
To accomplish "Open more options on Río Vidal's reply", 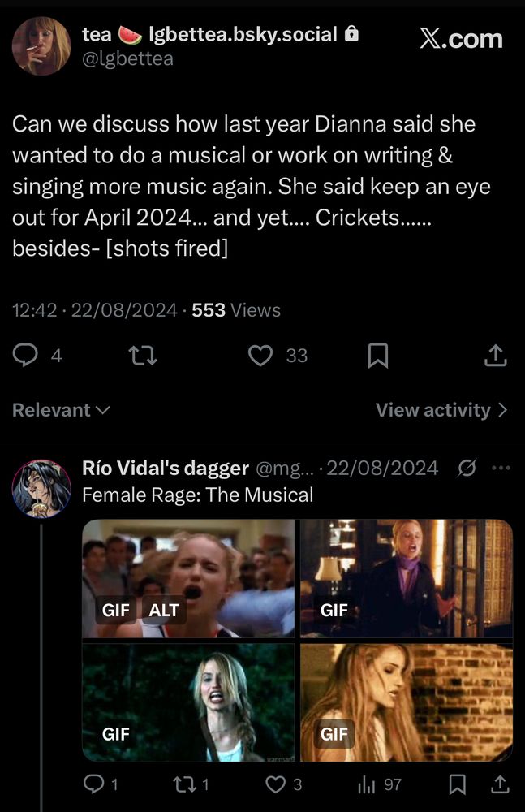I will [501, 468].
